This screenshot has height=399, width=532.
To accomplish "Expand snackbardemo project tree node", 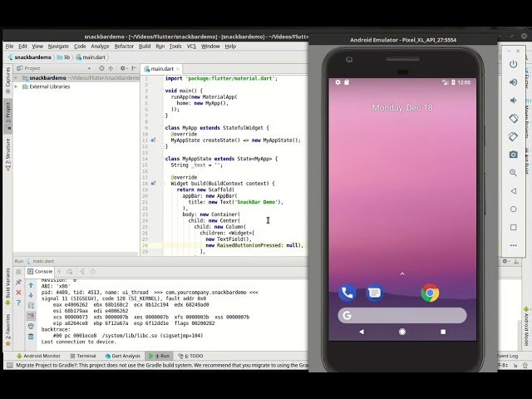I will 16,78.
